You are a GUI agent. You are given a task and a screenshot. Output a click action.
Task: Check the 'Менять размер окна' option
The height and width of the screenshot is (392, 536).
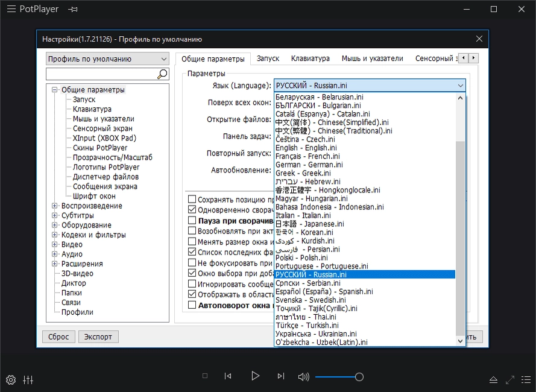pos(192,241)
